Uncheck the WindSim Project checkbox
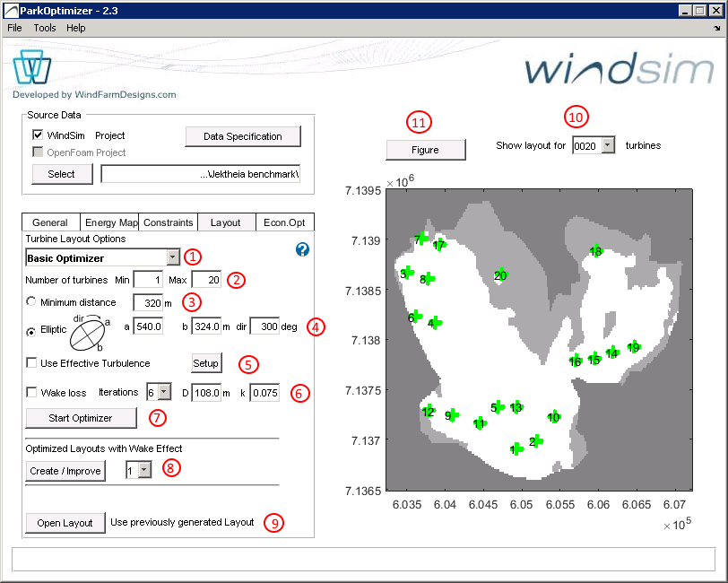 (x=38, y=135)
